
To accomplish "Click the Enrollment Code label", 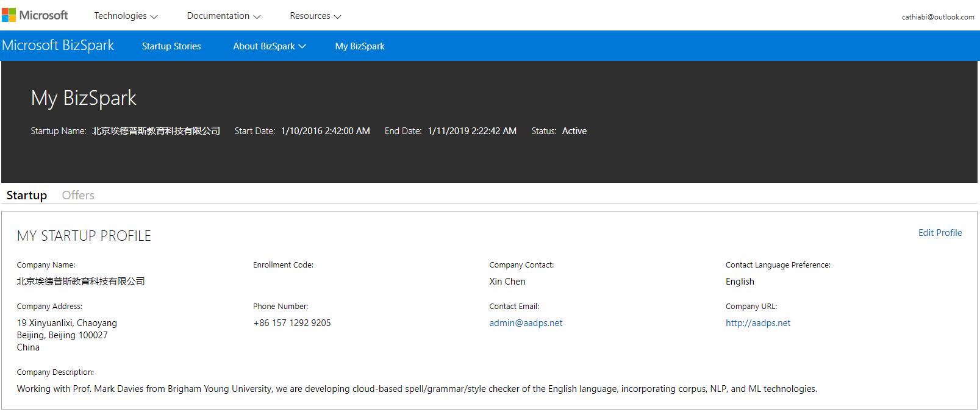I will (283, 265).
